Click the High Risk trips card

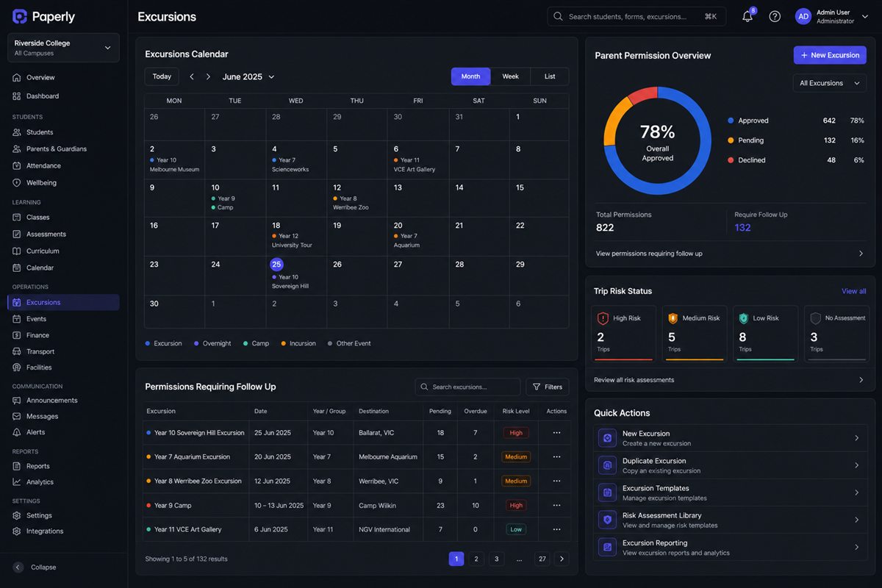click(623, 334)
